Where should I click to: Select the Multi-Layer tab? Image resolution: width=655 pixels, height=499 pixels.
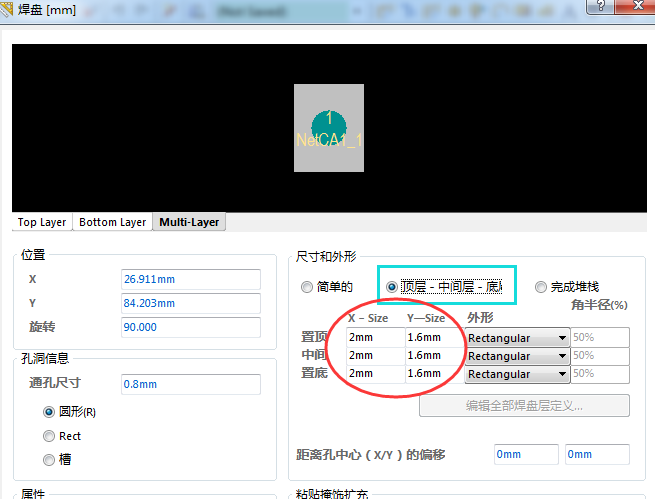click(x=189, y=222)
